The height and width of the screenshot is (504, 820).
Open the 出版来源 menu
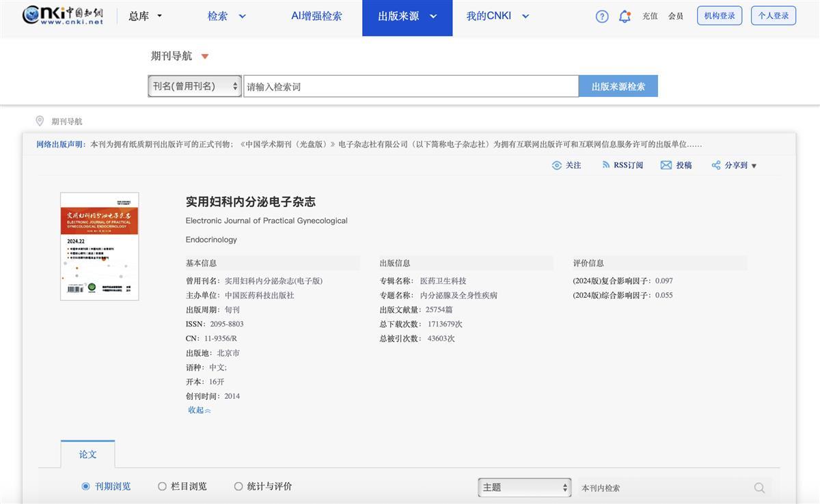click(x=407, y=16)
